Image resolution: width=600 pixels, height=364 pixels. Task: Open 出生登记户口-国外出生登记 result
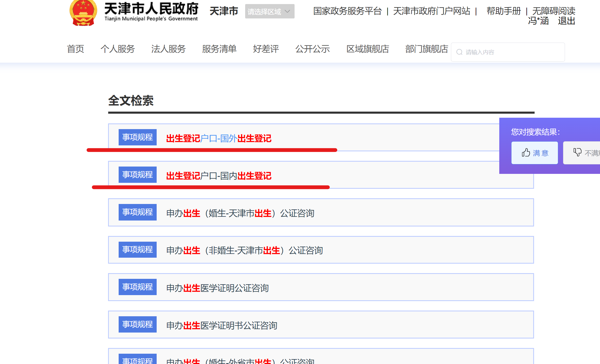(x=219, y=138)
